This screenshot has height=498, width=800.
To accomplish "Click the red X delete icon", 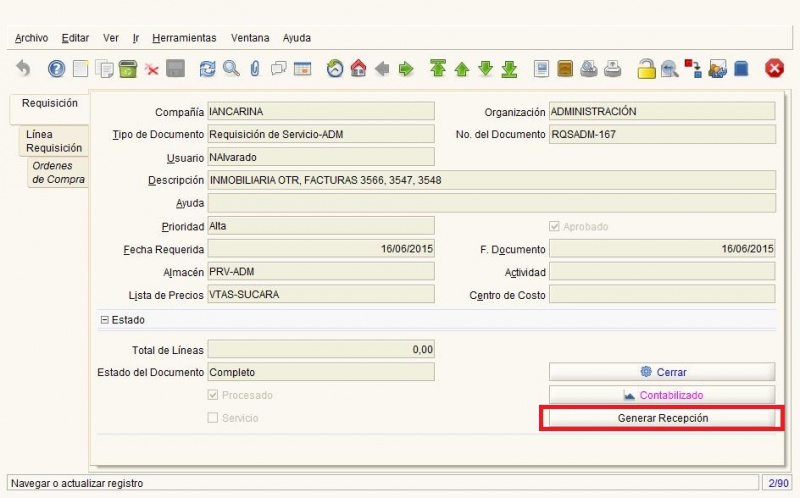I will (x=152, y=69).
